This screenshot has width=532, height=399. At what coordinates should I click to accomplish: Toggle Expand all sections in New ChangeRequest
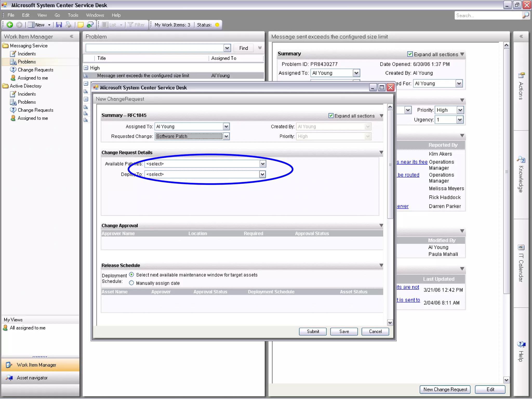tap(331, 116)
